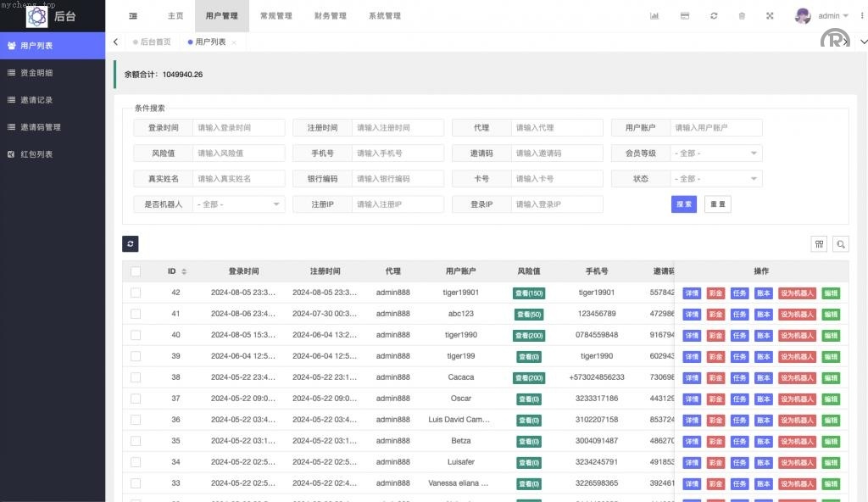Click the table search magnifier icon
868x502 pixels.
[841, 244]
